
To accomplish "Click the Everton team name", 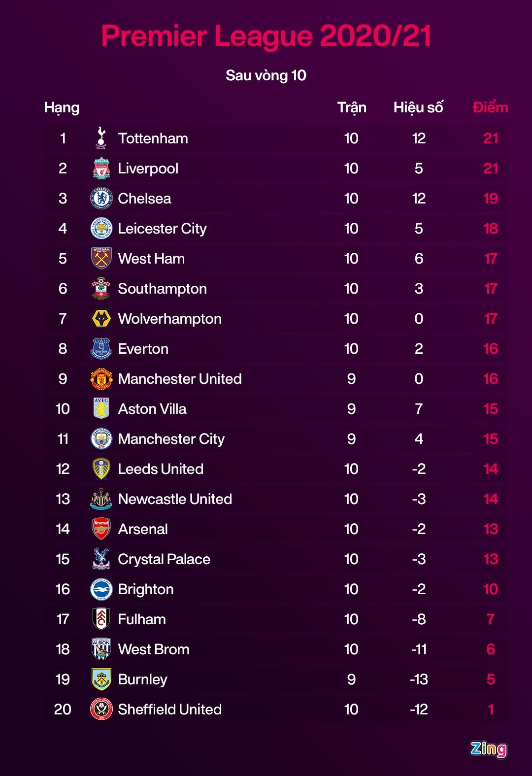I will click(x=143, y=349).
